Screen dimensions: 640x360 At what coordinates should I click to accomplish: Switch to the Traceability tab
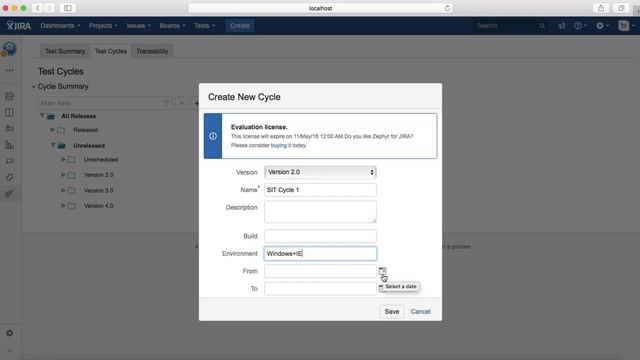(152, 51)
